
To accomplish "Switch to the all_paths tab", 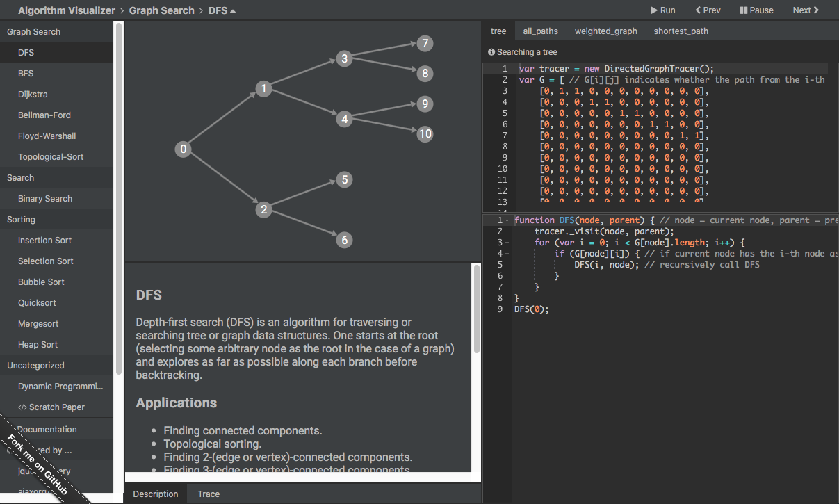I will coord(540,31).
